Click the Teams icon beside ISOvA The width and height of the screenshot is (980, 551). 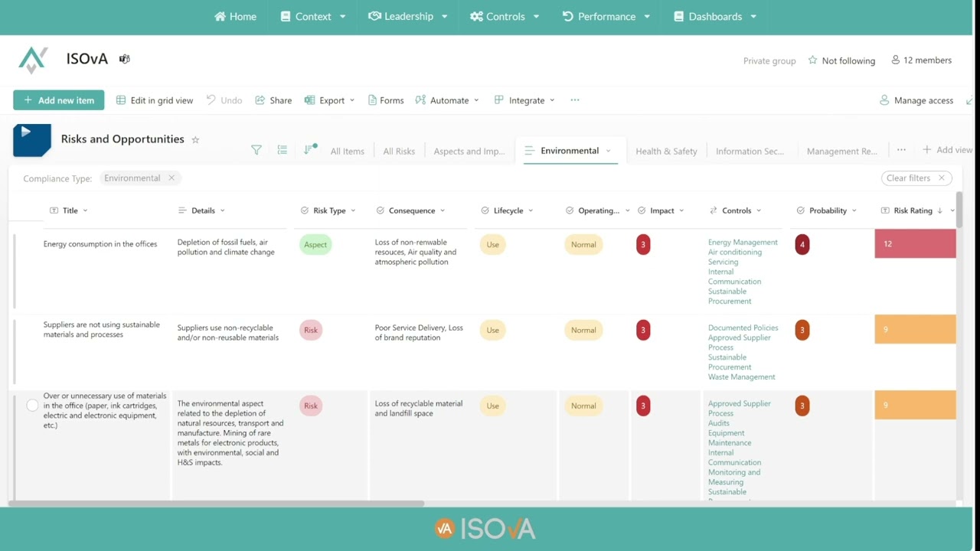point(124,59)
